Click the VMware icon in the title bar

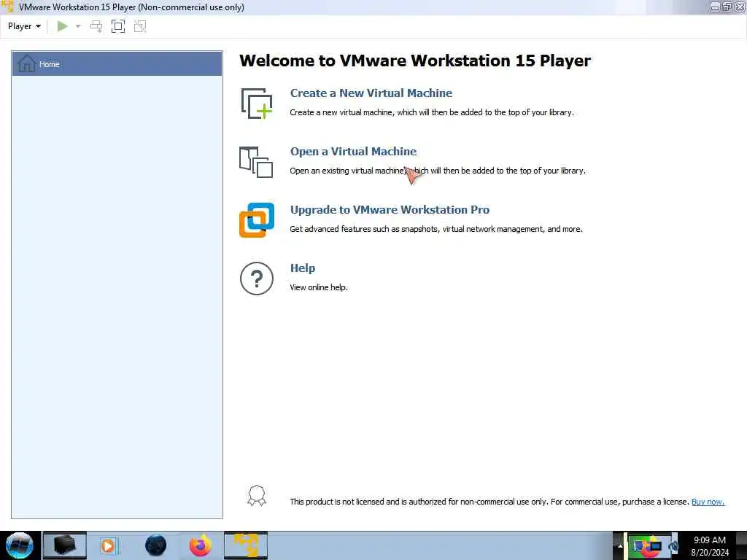pos(7,7)
